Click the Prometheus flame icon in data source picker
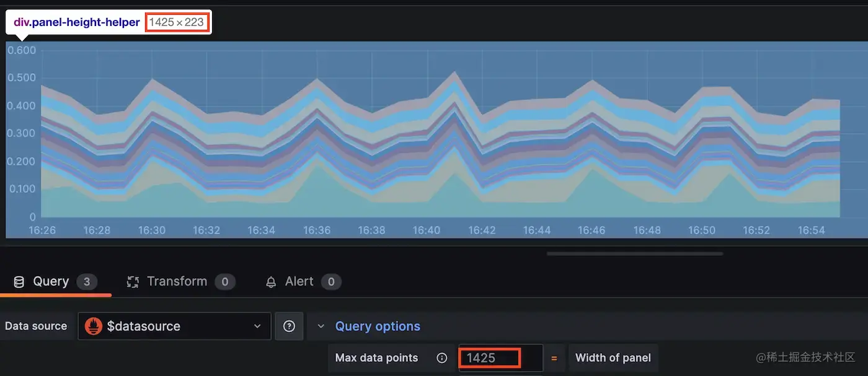868x376 pixels. click(x=94, y=326)
